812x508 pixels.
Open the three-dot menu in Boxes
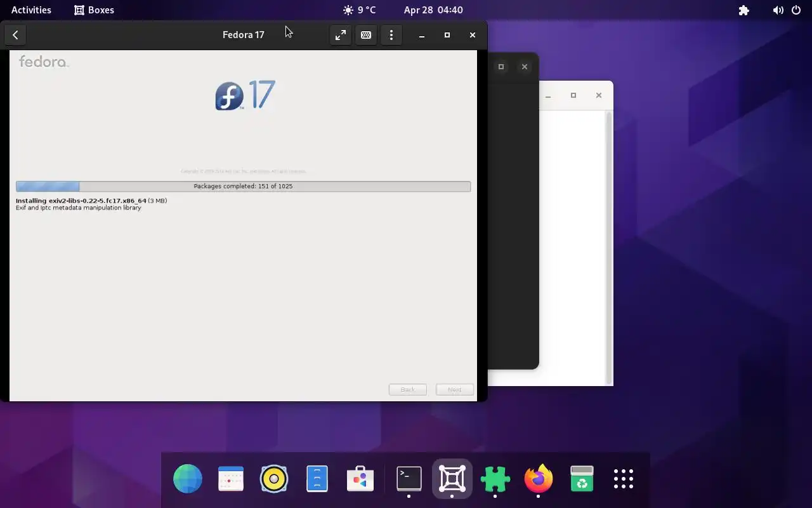(x=391, y=35)
